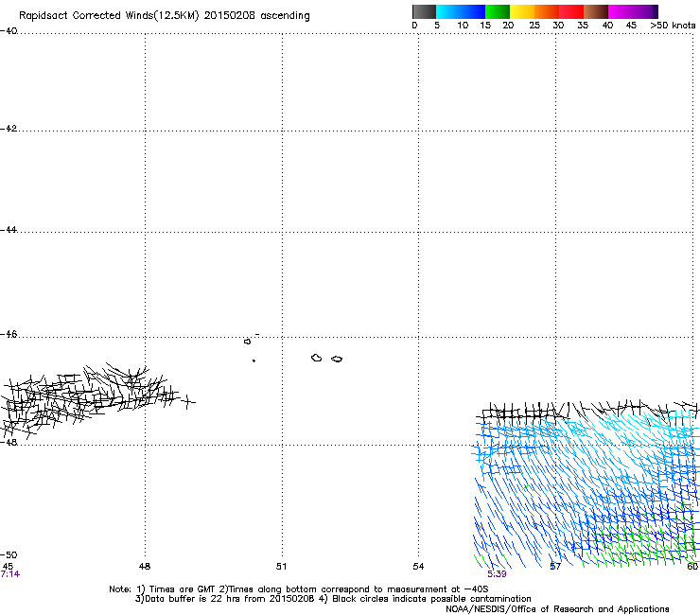Click the latitude label '-46'
Image resolution: width=700 pixels, height=615 pixels.
tap(9, 334)
